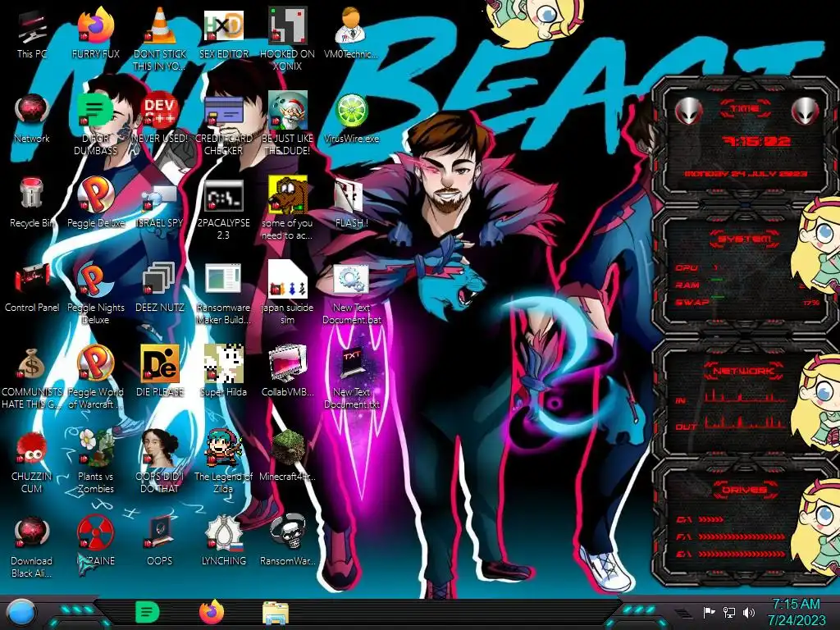Screen dimensions: 840x630
Task: Select the BE JUST LIKE THE DUDE icon
Action: tap(288, 125)
